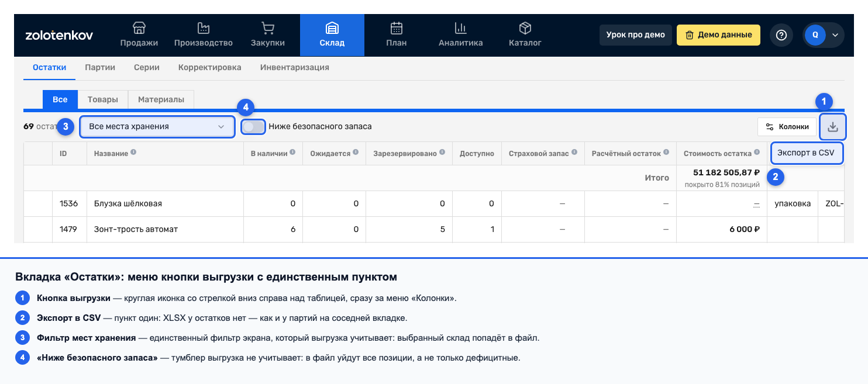
Task: Switch to the Инвентаризация tab
Action: (295, 67)
